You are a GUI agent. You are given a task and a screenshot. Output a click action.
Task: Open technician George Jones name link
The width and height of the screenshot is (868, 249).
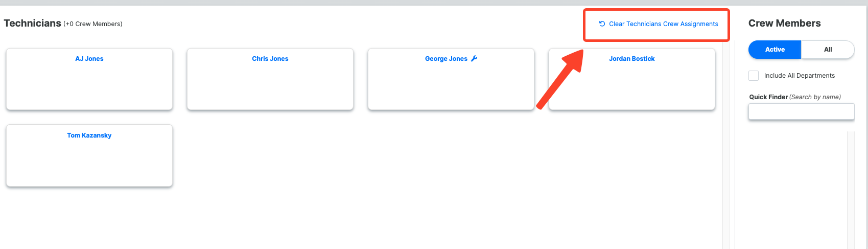point(446,59)
